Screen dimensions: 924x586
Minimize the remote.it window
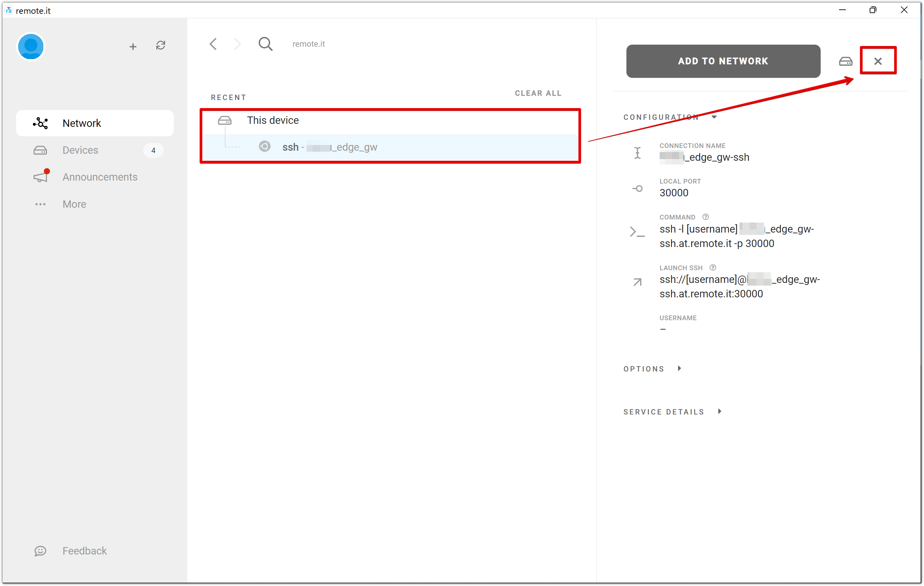pyautogui.click(x=842, y=10)
